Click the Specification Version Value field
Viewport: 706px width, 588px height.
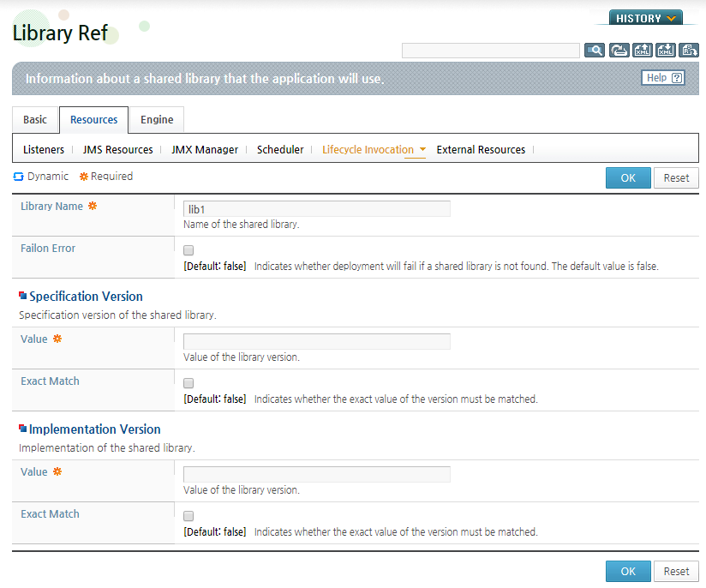coord(317,341)
